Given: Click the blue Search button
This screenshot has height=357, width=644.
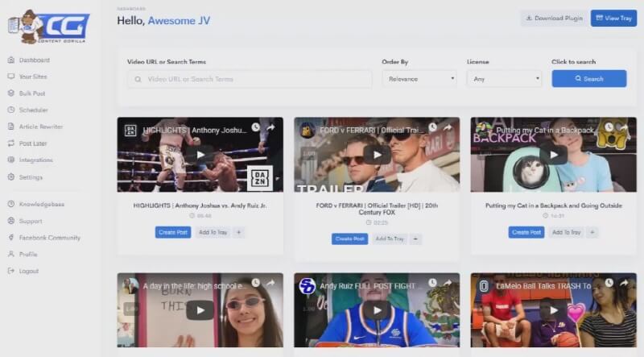Looking at the screenshot, I should tap(589, 78).
